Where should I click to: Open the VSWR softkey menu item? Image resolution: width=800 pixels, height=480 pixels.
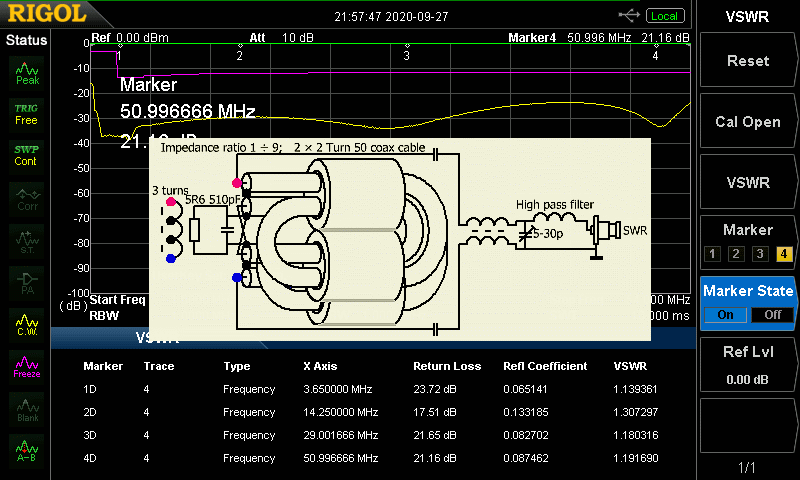(x=748, y=183)
